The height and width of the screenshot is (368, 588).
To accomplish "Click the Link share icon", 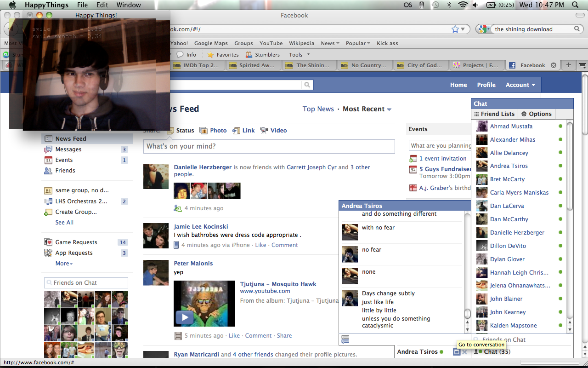I will point(236,131).
